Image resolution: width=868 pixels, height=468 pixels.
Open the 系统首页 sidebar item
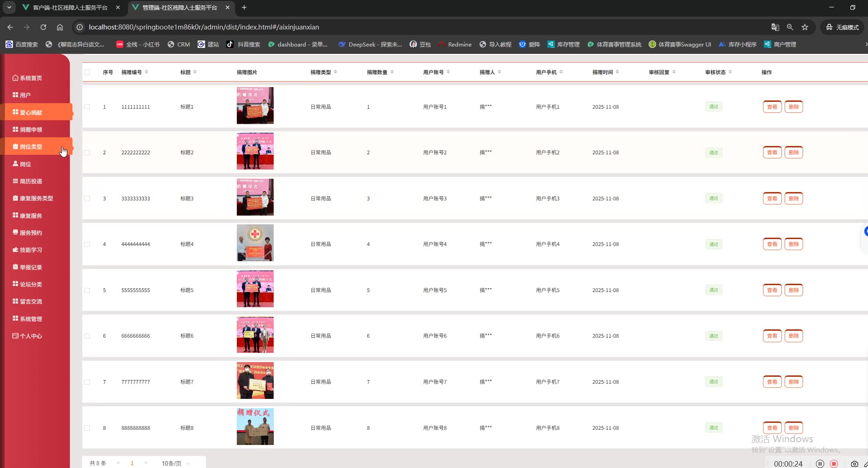pos(27,78)
